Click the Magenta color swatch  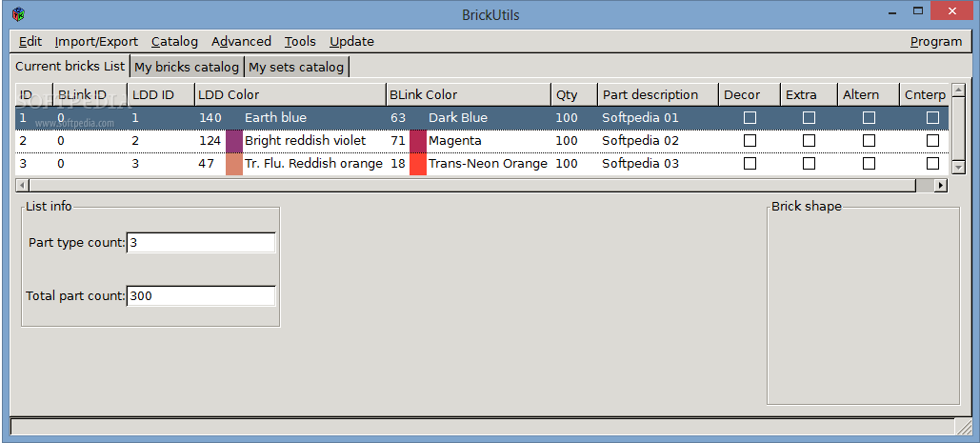click(417, 141)
